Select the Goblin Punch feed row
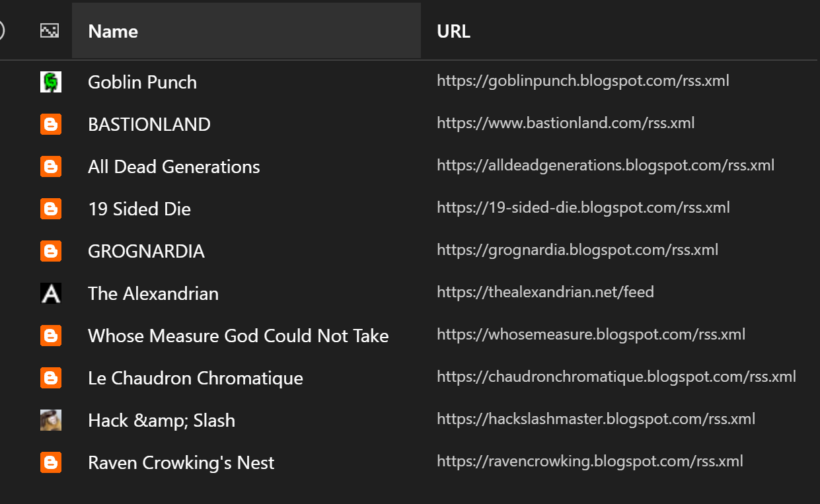The width and height of the screenshot is (820, 504). (410, 82)
